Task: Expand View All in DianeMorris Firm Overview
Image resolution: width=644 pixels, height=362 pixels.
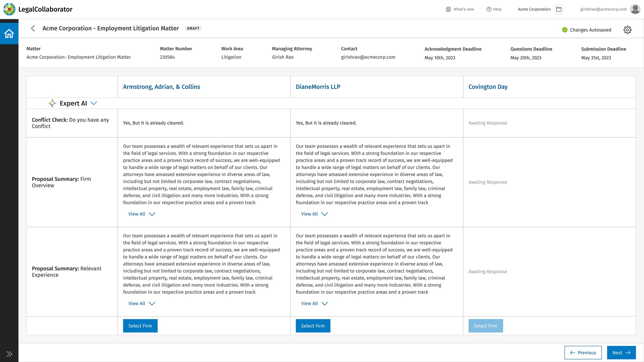Action: pyautogui.click(x=314, y=214)
